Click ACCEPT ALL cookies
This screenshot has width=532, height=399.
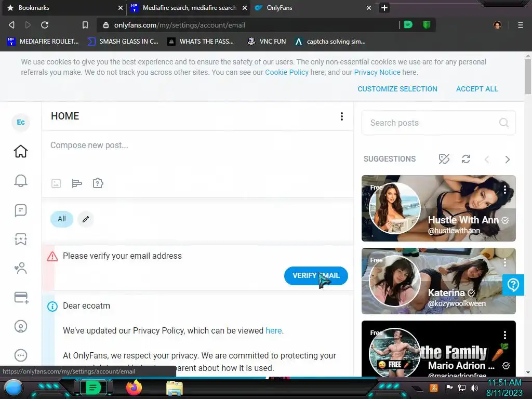point(477,89)
